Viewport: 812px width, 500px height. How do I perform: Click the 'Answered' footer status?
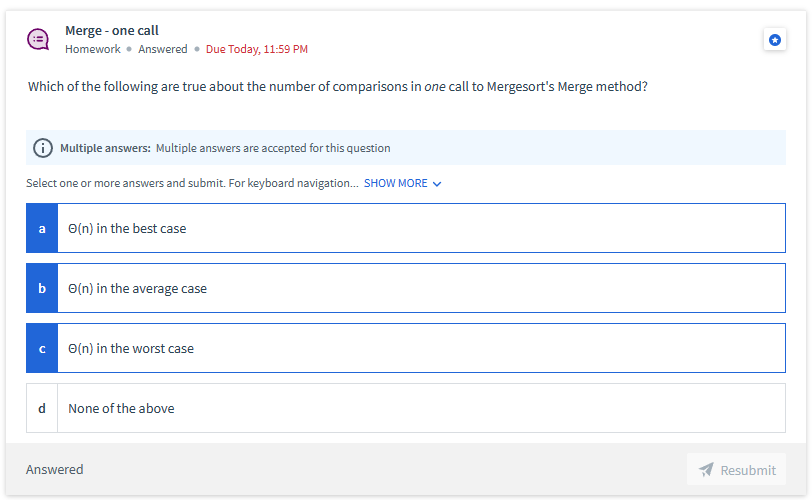coord(55,469)
